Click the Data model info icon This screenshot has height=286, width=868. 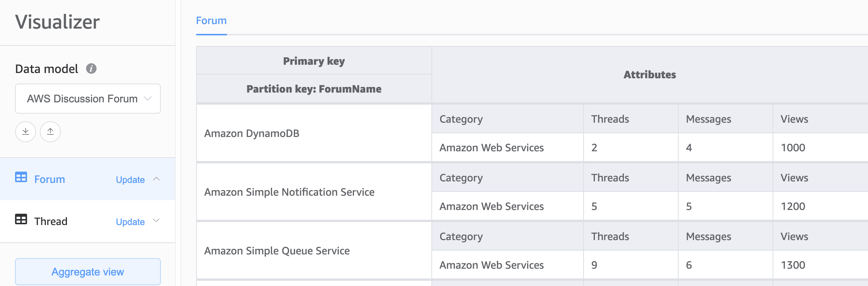[91, 68]
